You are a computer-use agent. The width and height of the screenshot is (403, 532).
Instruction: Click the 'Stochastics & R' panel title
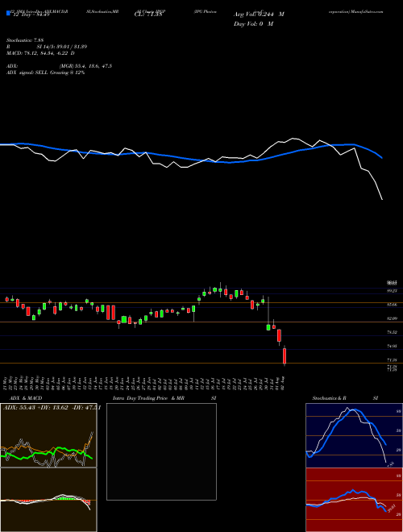pyautogui.click(x=330, y=398)
